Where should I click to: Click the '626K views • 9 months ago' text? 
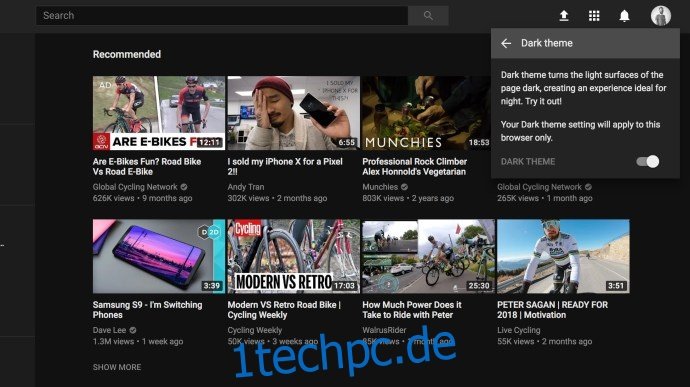pos(143,198)
